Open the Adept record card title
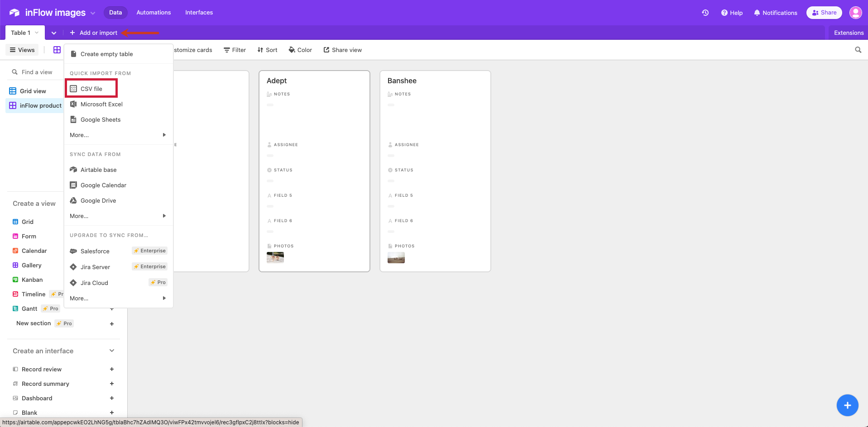Viewport: 868px width, 427px height. click(x=277, y=81)
